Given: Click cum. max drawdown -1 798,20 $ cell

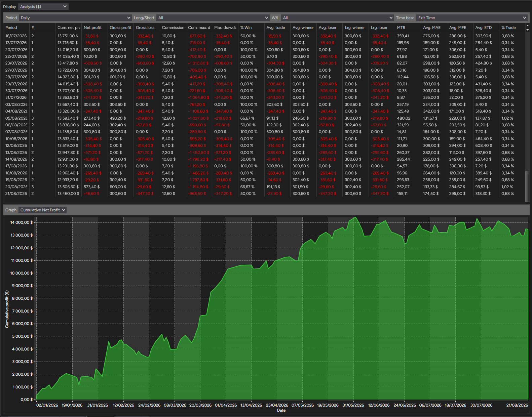Looking at the screenshot, I should [198, 159].
